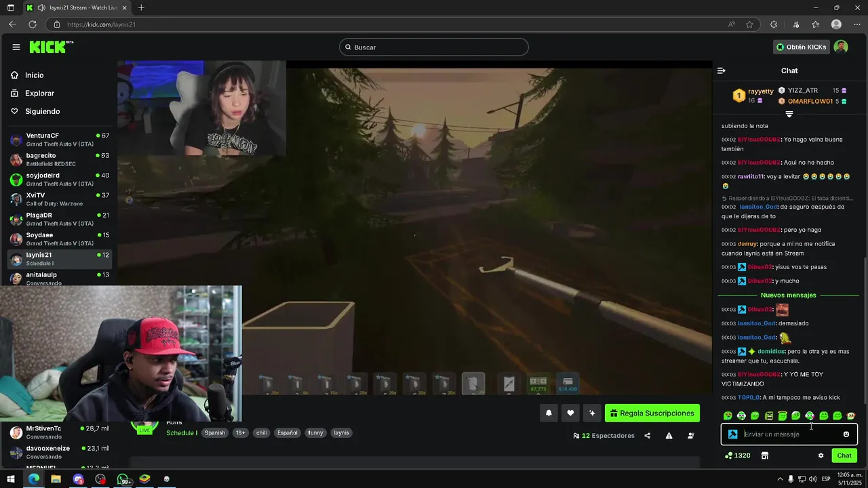868x488 pixels.
Task: Open PlagaDR channel in sidebar
Action: pos(60,219)
